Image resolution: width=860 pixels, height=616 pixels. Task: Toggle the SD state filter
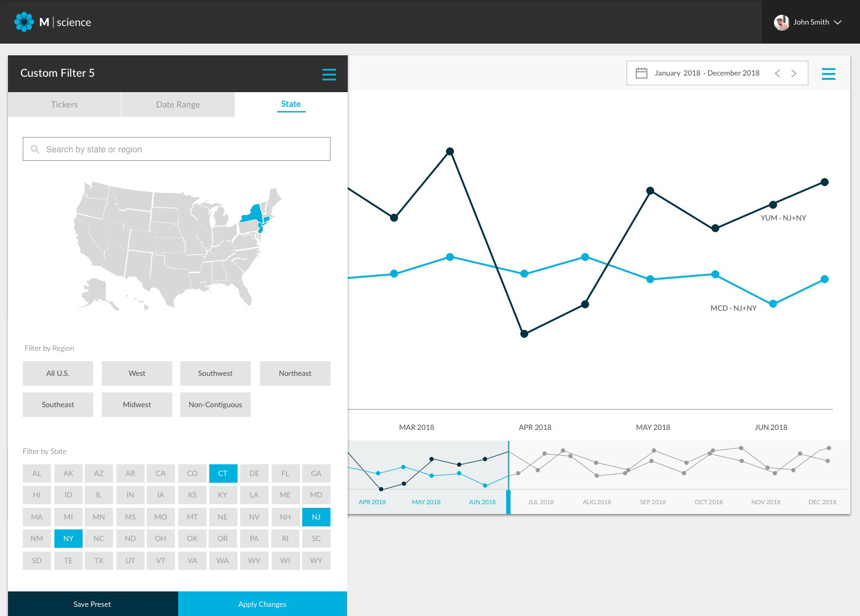tap(37, 561)
